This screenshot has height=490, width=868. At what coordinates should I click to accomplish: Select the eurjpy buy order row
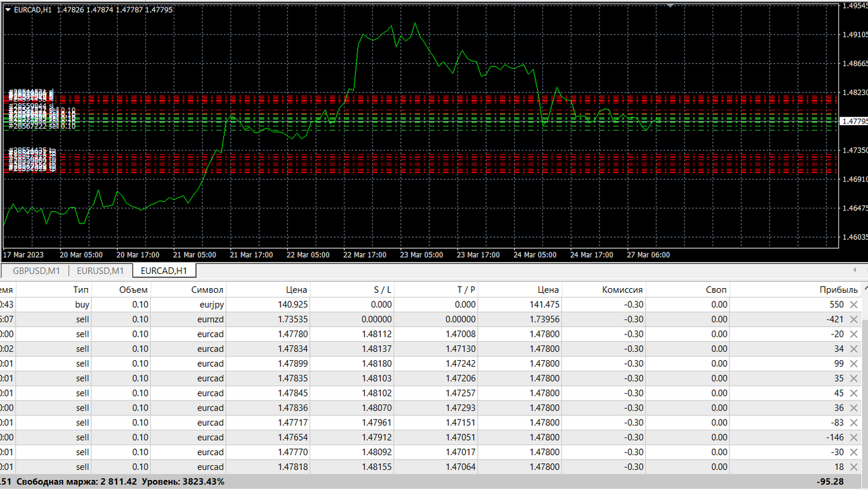(431, 305)
